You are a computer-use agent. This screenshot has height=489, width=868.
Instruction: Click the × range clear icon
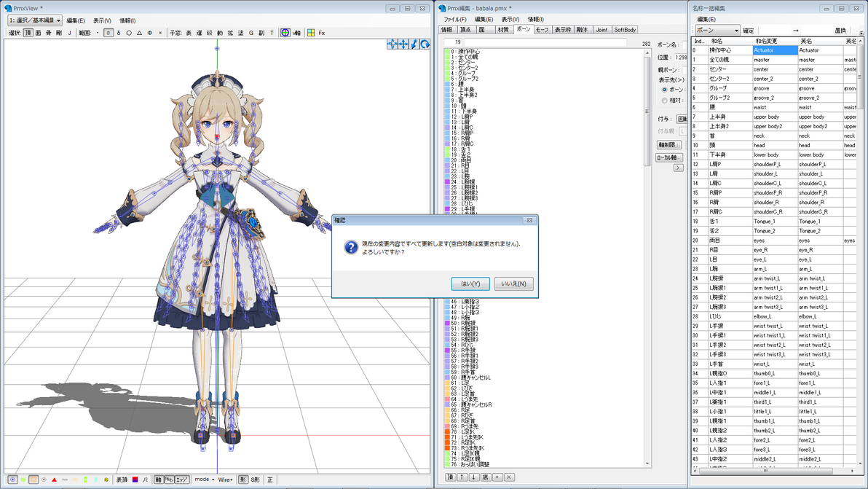(160, 33)
